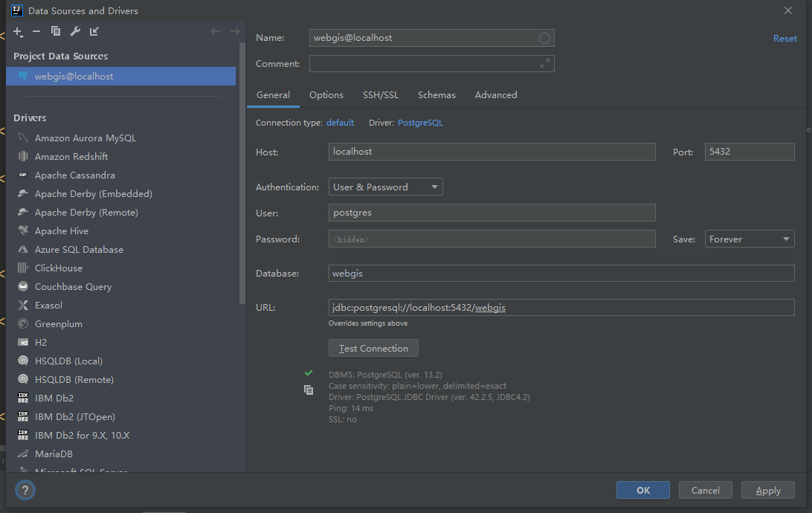Open the Save password dropdown
812x513 pixels.
[750, 239]
